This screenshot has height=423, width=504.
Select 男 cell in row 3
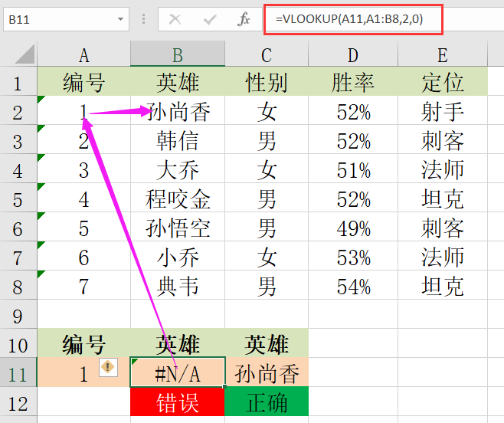tap(267, 140)
